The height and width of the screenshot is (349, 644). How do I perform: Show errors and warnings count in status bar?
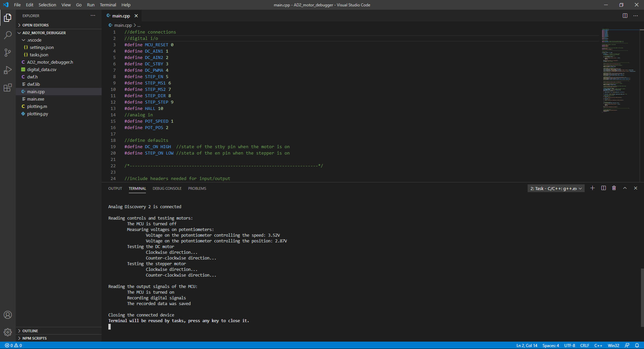point(13,345)
